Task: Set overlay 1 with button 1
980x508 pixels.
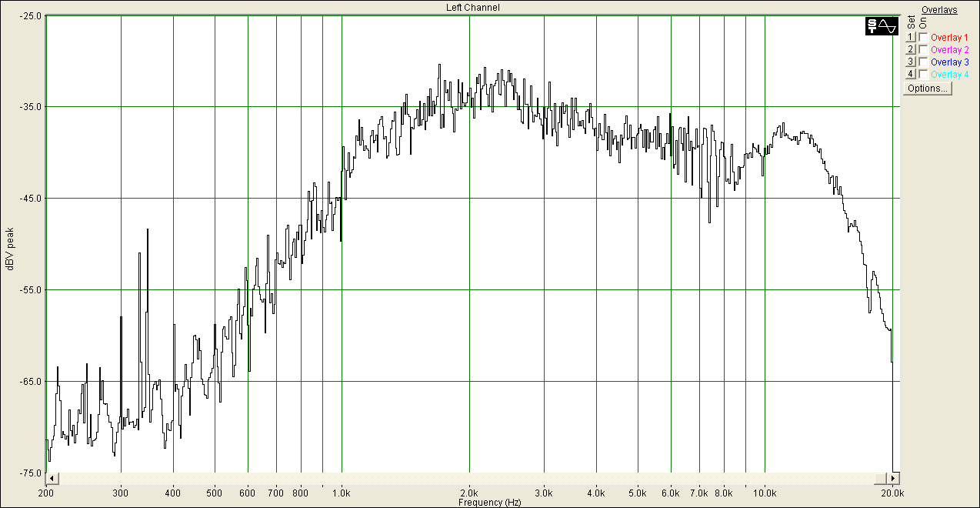Action: (911, 37)
